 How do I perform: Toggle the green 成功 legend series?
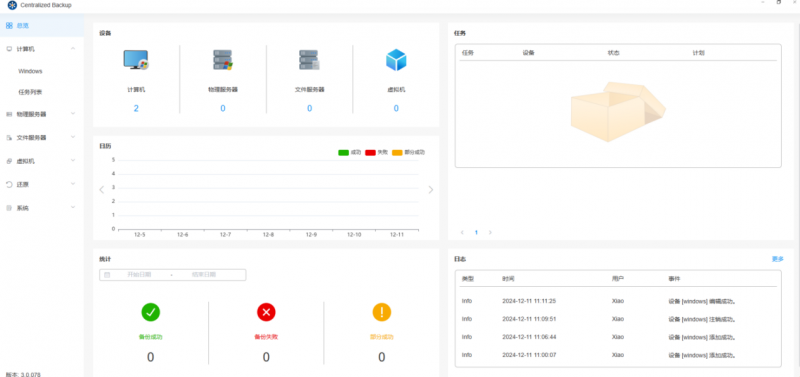349,152
